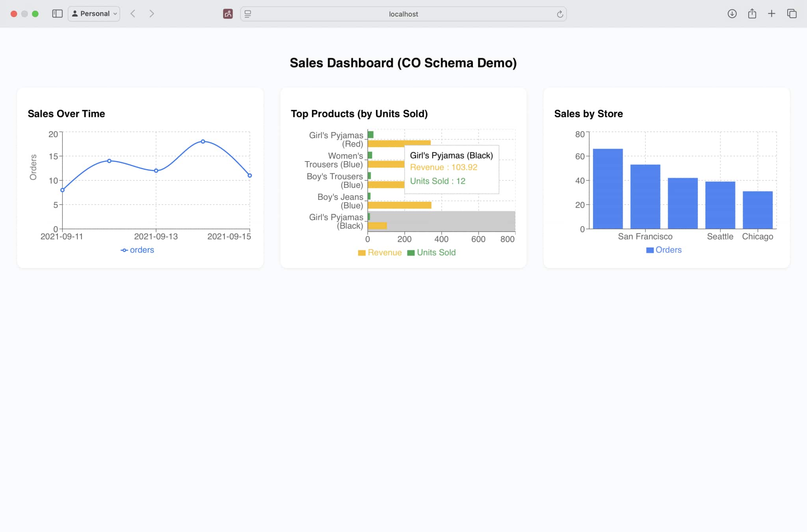The width and height of the screenshot is (807, 532).
Task: Toggle the orders legend in the line chart
Action: tap(137, 250)
